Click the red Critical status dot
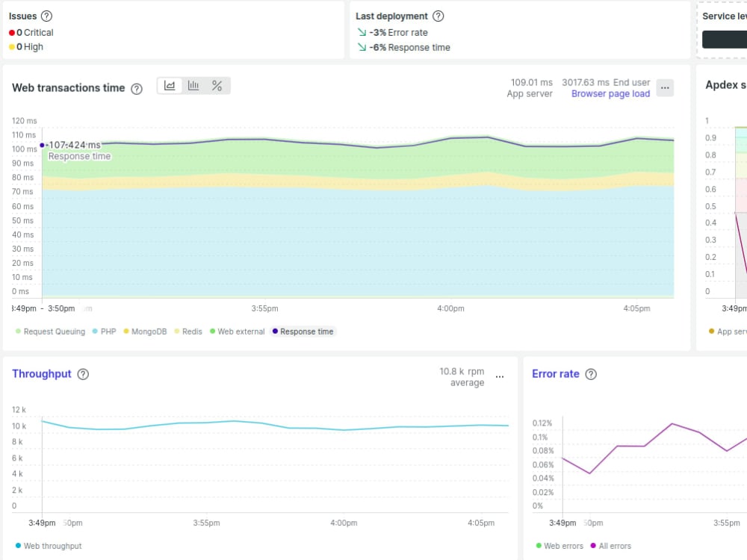Image resolution: width=747 pixels, height=560 pixels. point(13,32)
